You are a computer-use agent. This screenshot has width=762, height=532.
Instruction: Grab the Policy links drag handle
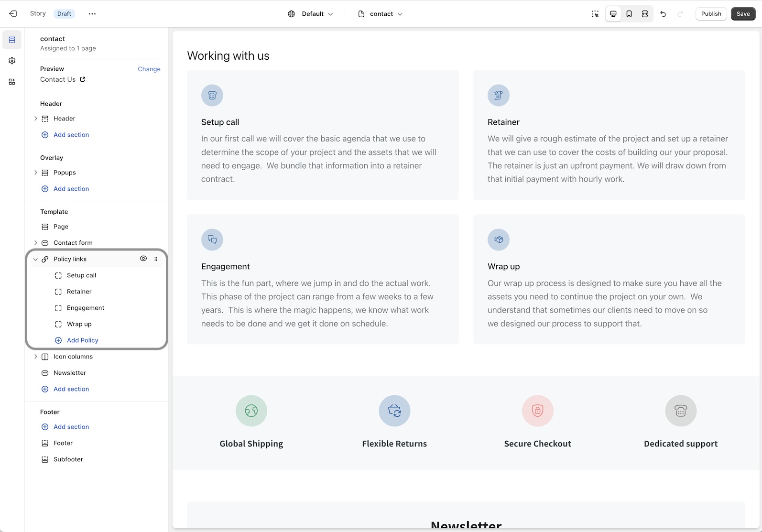[156, 259]
